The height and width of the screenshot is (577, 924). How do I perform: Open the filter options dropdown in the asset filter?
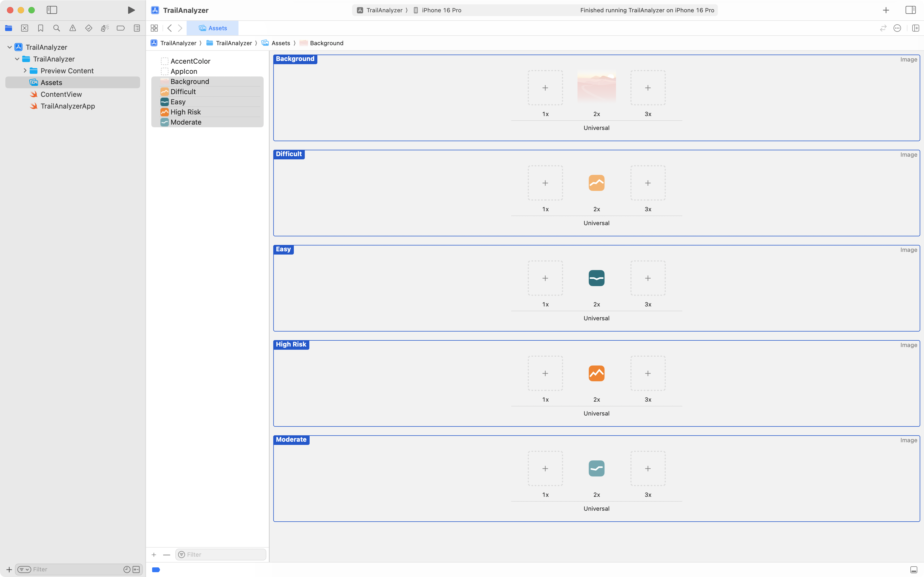pos(182,555)
